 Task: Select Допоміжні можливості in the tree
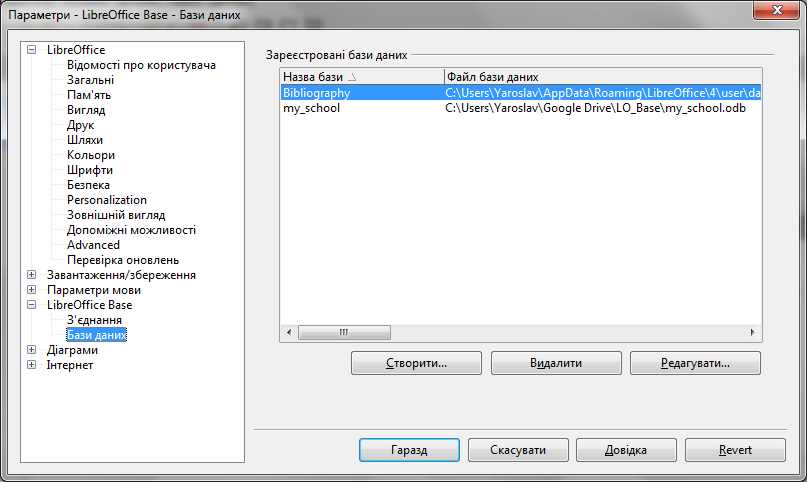pyautogui.click(x=131, y=230)
